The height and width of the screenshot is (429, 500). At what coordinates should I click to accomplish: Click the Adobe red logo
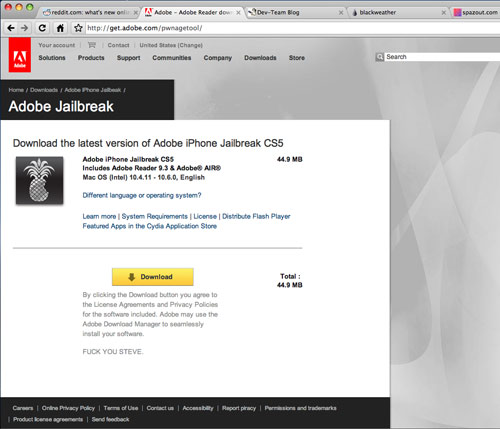(20, 55)
